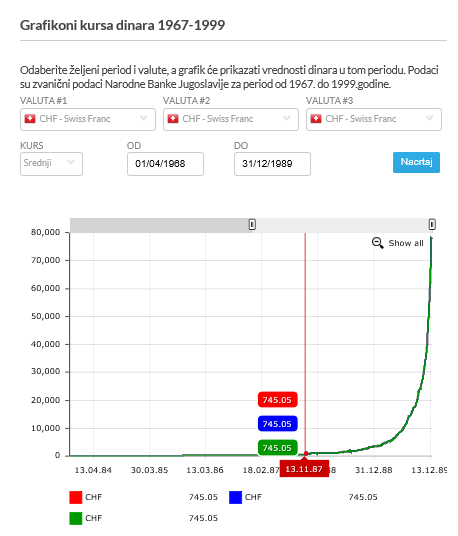Click the Swiss flag in Valuta #2

(x=173, y=119)
